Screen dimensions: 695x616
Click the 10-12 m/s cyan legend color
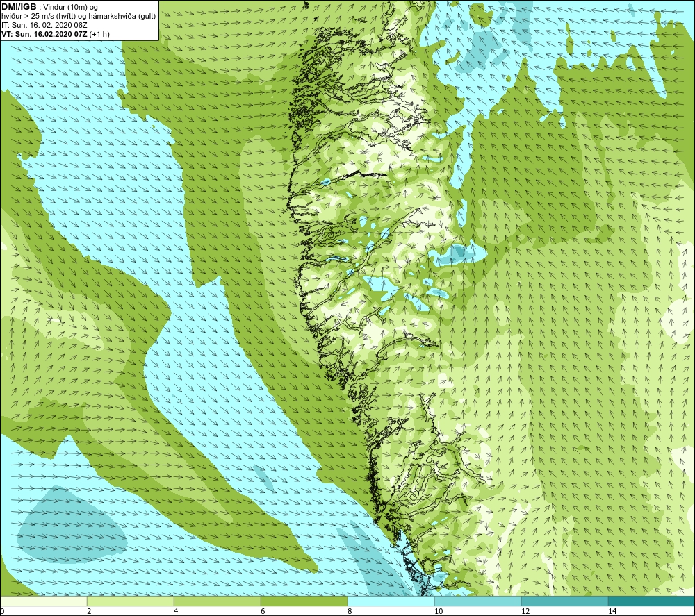click(x=478, y=601)
